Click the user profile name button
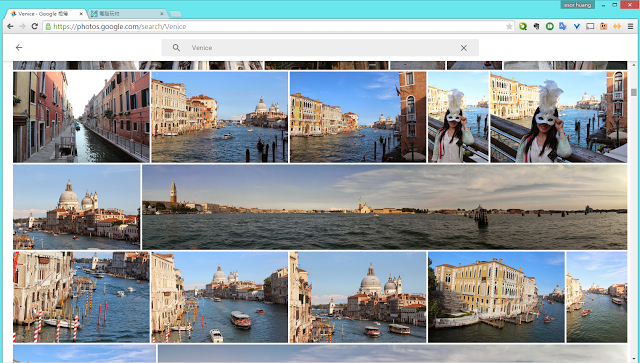 [x=577, y=5]
